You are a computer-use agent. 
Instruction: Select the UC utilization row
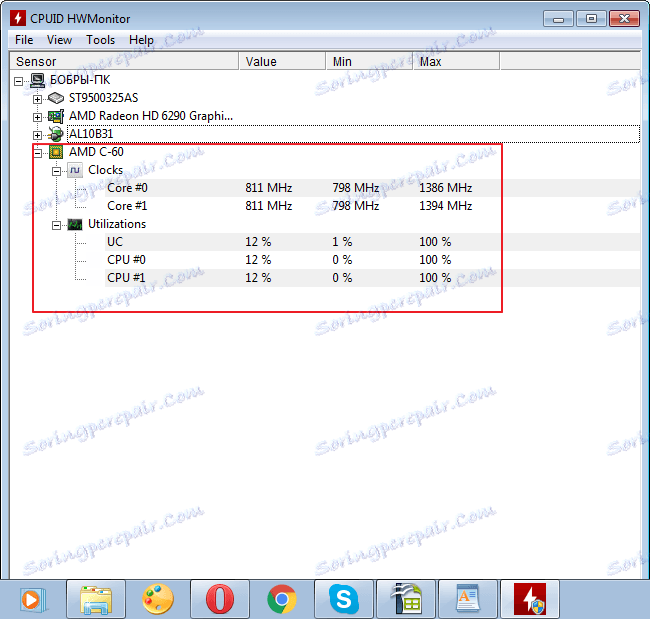coord(373,242)
